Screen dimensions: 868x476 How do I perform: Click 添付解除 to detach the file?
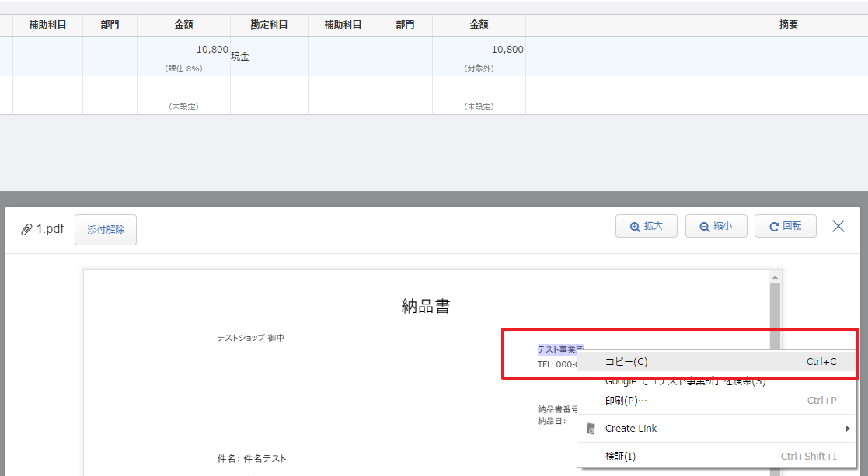106,229
